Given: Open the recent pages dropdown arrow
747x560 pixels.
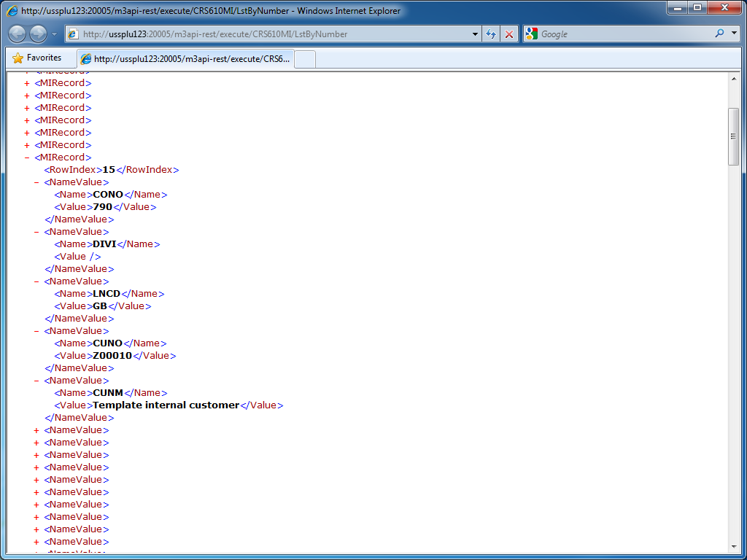Looking at the screenshot, I should click(54, 34).
